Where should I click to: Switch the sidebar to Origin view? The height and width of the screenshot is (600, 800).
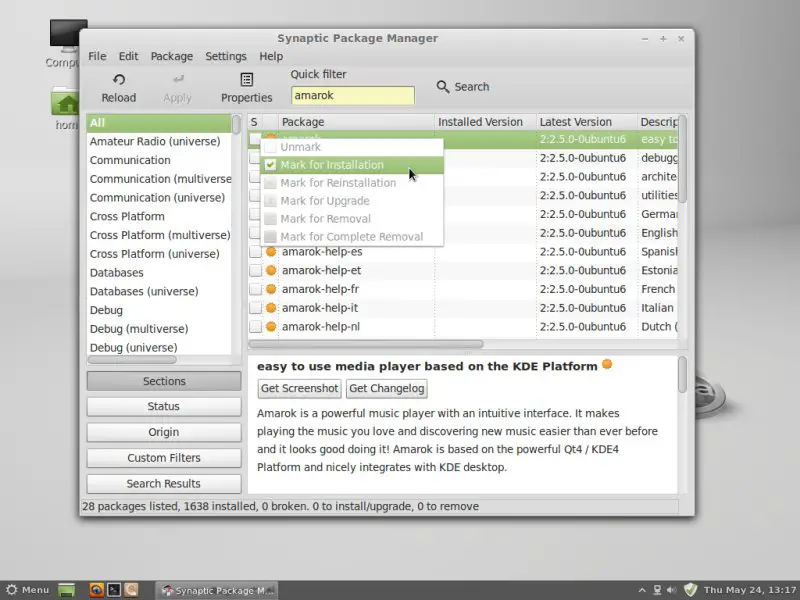coord(164,432)
